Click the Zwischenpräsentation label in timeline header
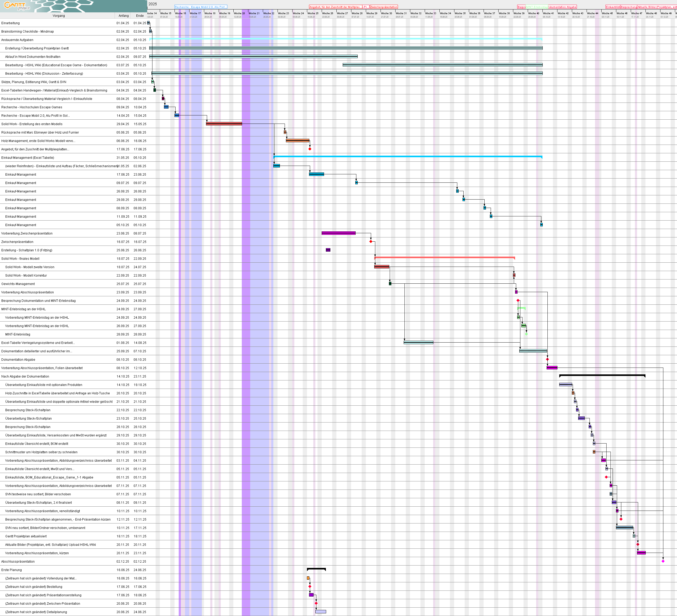 pyautogui.click(x=384, y=7)
